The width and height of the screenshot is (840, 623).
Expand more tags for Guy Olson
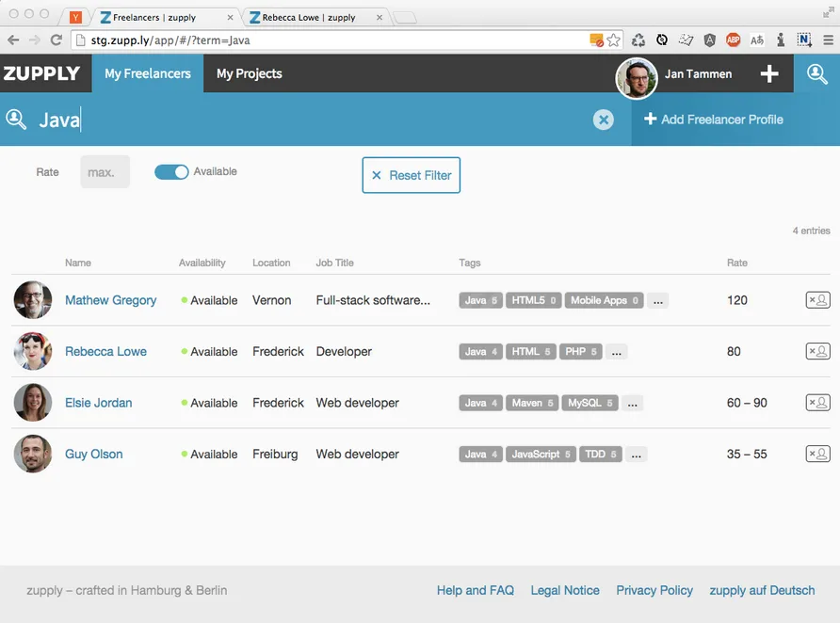click(636, 455)
